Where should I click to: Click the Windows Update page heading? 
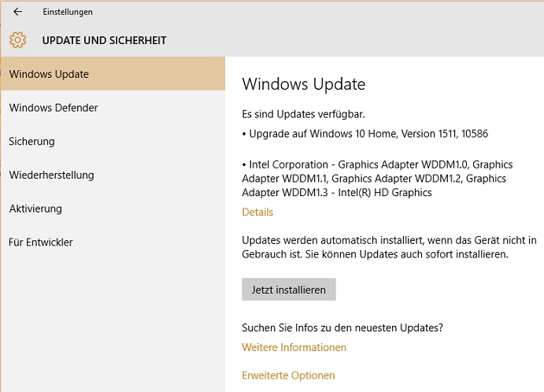(303, 84)
